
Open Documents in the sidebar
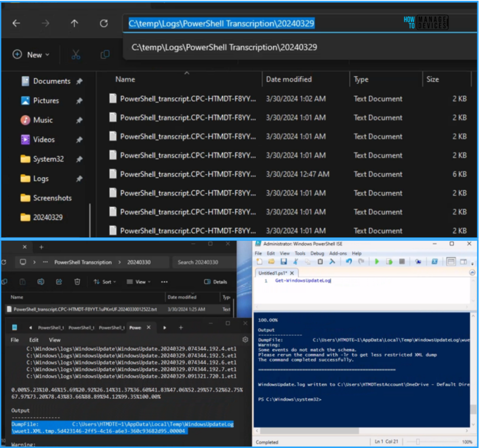(51, 81)
